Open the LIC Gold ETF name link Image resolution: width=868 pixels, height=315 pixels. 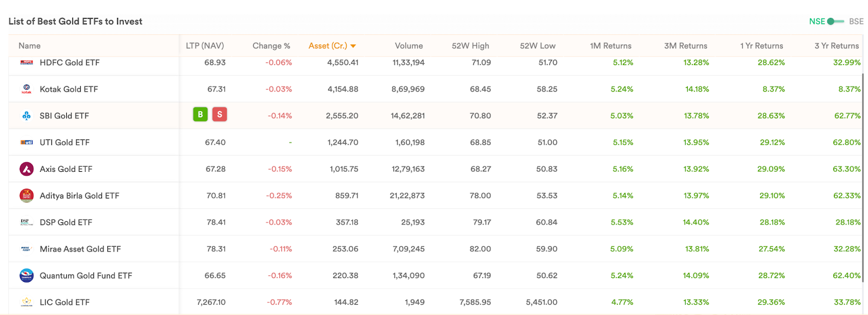pyautogui.click(x=65, y=302)
